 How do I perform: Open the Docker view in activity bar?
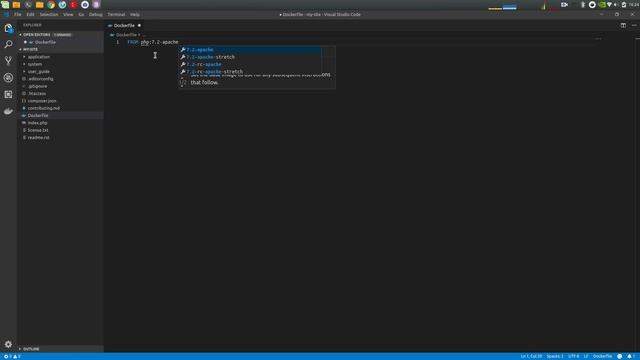pyautogui.click(x=8, y=111)
